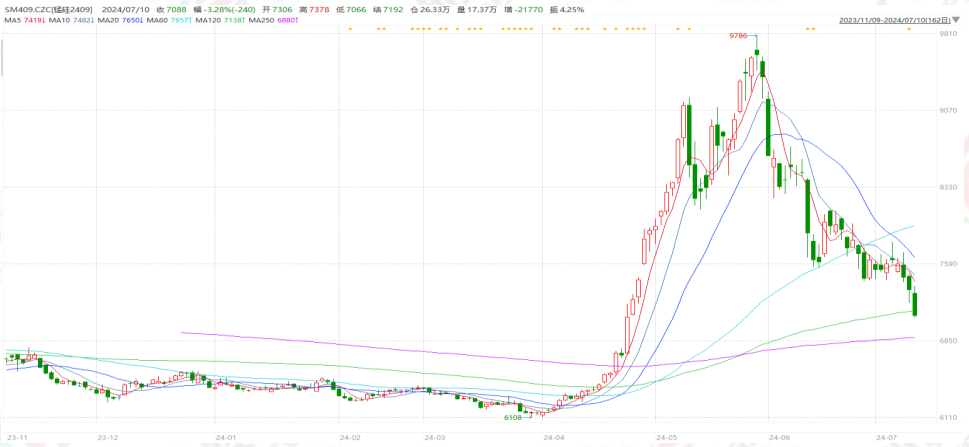
Task: Click the 8330 price axis label
Action: pos(947,187)
